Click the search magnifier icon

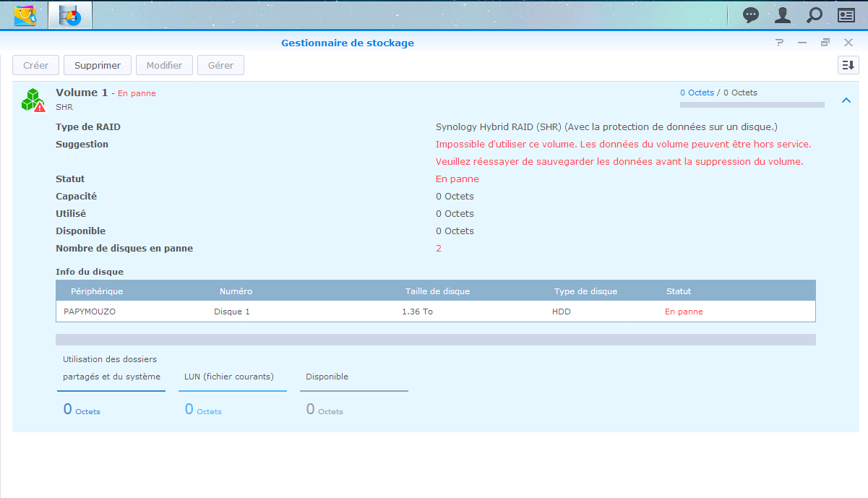coord(814,14)
